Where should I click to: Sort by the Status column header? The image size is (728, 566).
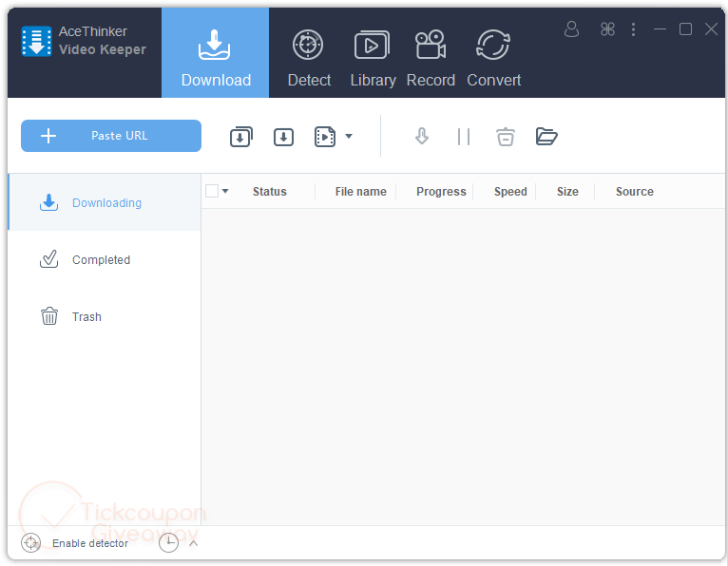point(269,192)
